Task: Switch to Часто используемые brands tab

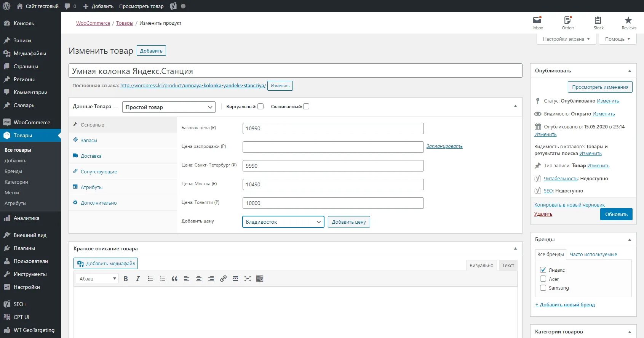Action: coord(593,254)
